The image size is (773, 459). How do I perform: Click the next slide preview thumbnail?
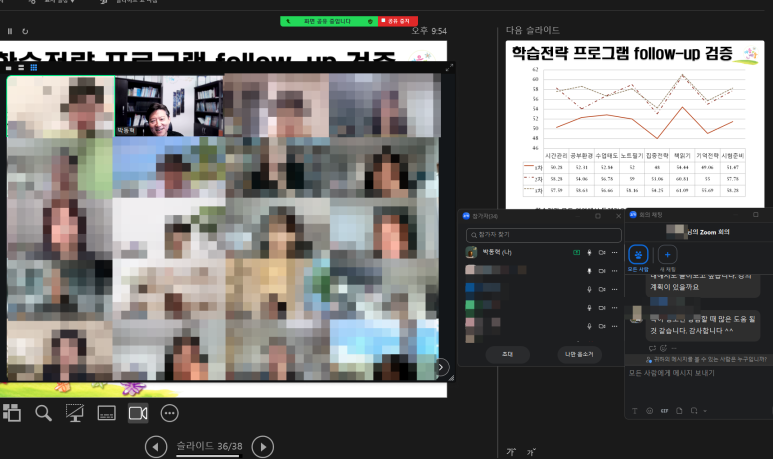coord(635,125)
